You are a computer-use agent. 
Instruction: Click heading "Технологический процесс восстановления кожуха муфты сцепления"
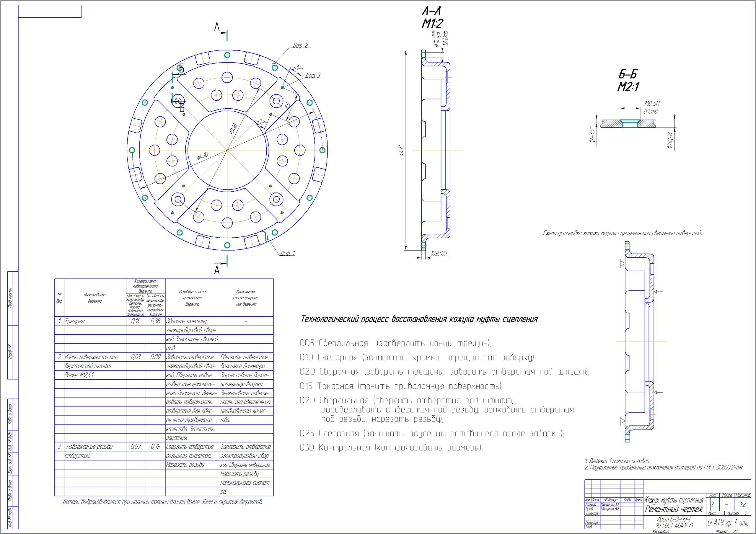coord(419,319)
